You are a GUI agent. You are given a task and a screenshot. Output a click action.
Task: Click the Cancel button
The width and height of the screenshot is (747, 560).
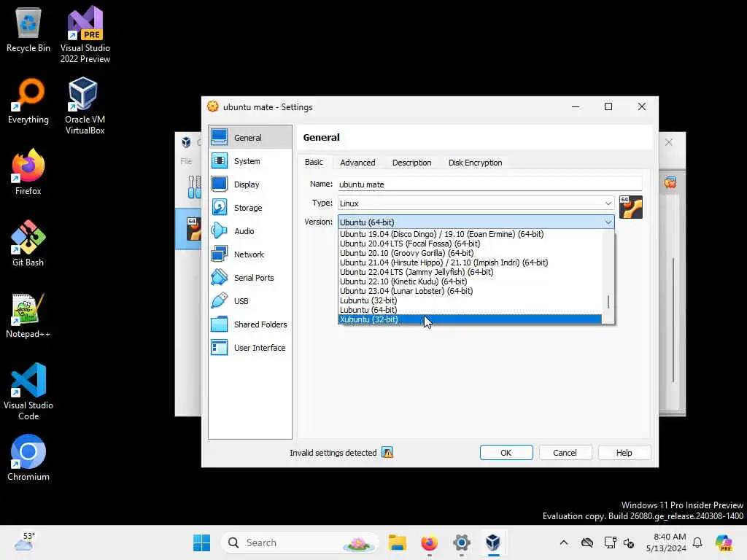point(565,452)
